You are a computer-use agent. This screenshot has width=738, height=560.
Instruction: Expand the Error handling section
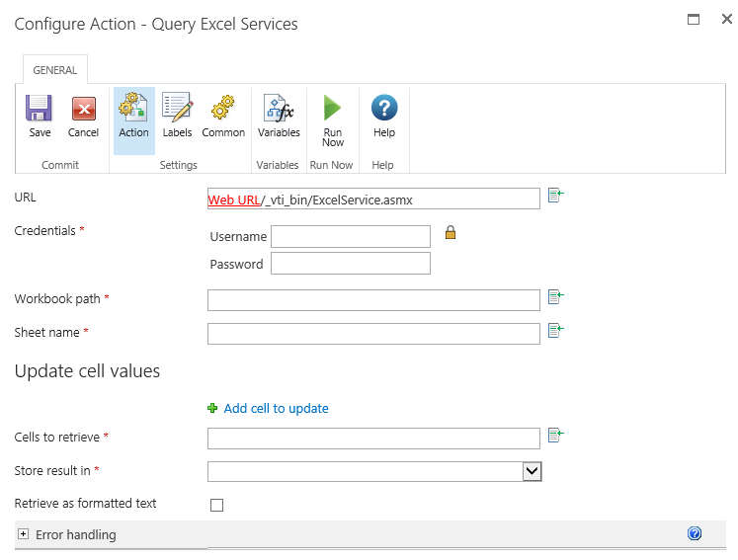click(24, 534)
